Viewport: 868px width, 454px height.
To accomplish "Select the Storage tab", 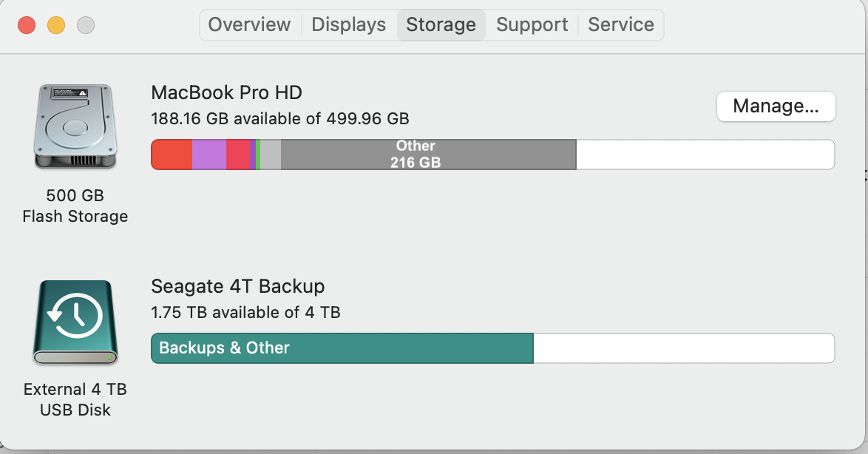I will (x=441, y=24).
